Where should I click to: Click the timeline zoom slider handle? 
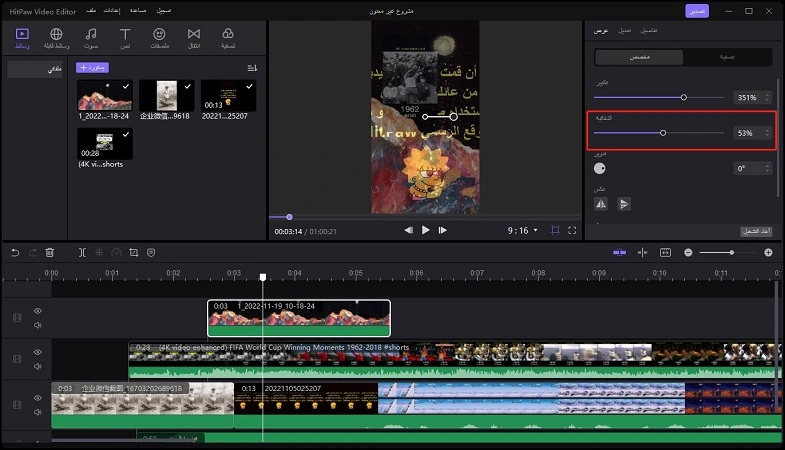coord(731,253)
